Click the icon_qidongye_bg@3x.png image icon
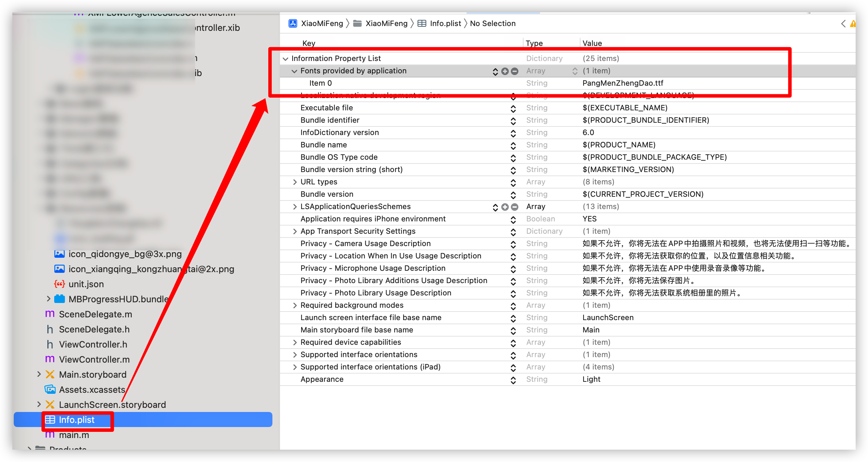The height and width of the screenshot is (462, 868). click(x=59, y=254)
